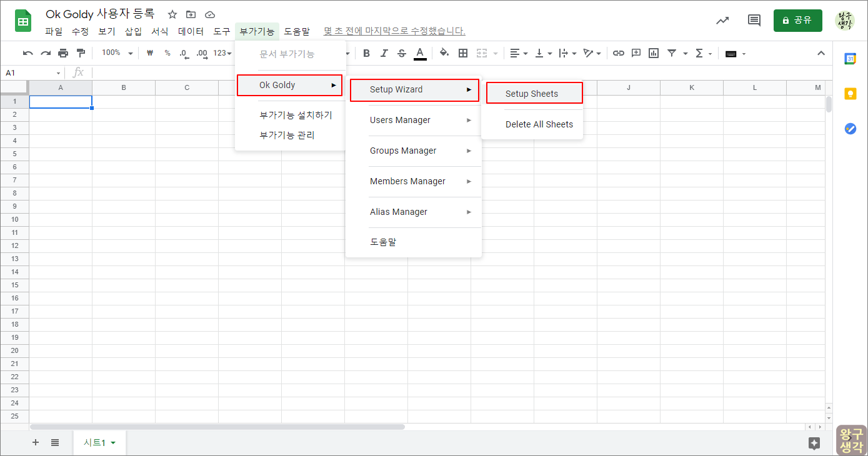
Task: Open text wrapping dropdown
Action: click(x=567, y=53)
